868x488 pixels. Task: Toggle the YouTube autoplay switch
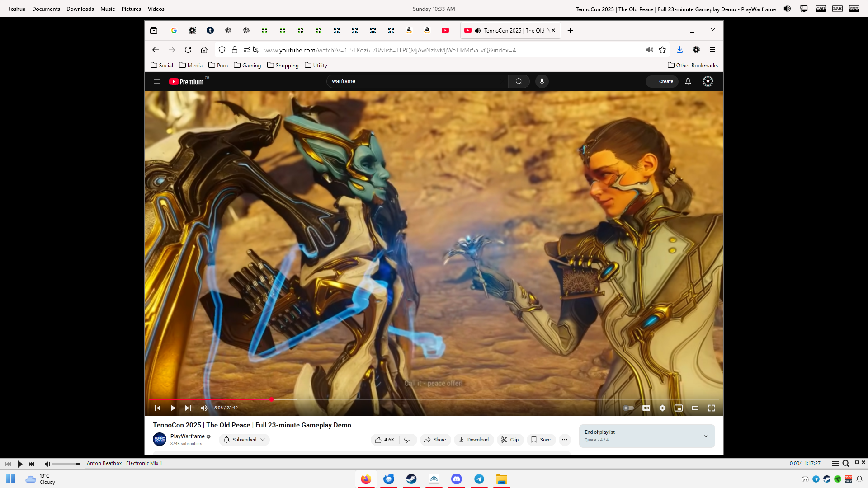coord(628,408)
